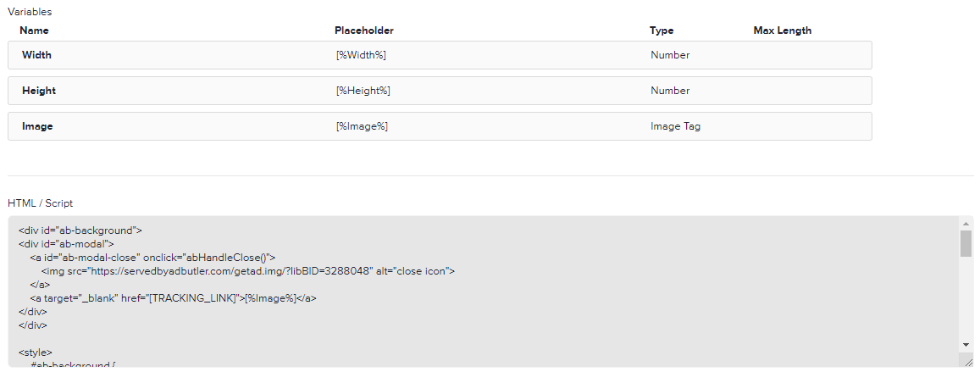Screen dimensions: 980x383
Task: Click inside the HTML / Script code textarea
Action: pyautogui.click(x=483, y=291)
